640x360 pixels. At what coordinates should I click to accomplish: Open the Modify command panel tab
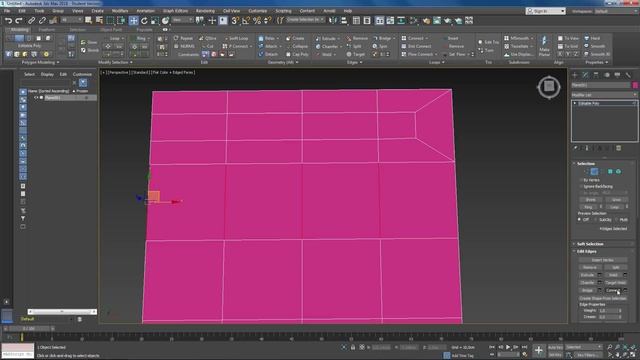585,75
